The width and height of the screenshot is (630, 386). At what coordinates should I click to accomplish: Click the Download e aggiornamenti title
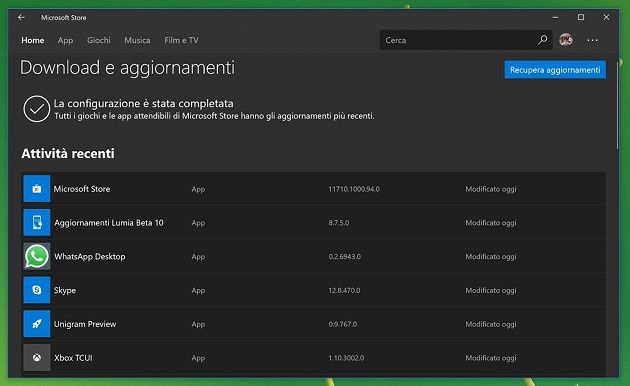127,67
